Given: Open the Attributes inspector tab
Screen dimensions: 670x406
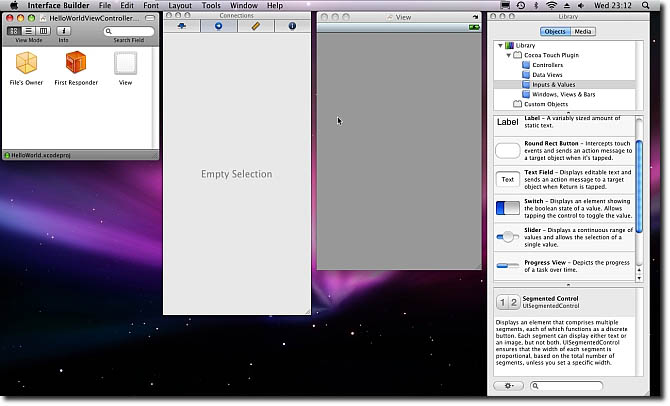Looking at the screenshot, I should (x=182, y=26).
